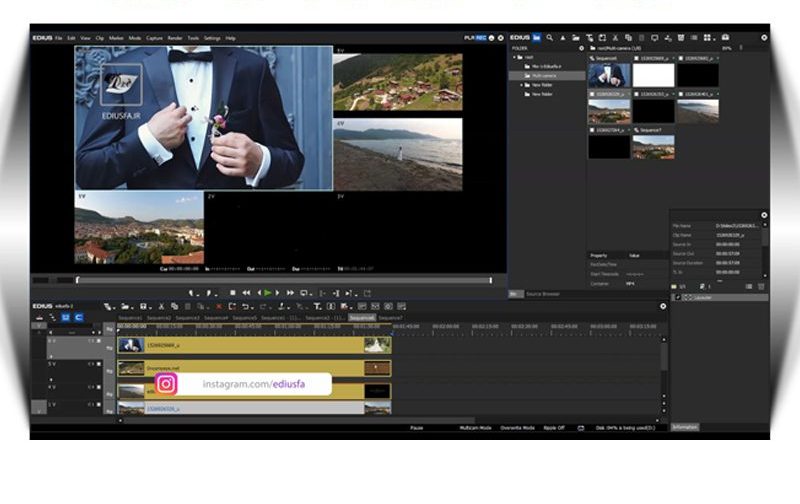The width and height of the screenshot is (800, 504).
Task: Select the groom camera view in multicam preview
Action: (204, 118)
